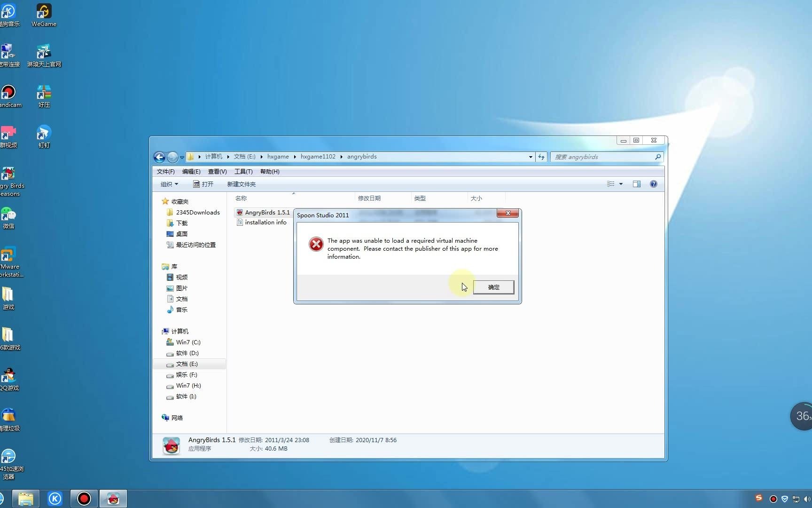The height and width of the screenshot is (508, 812).
Task: Select 库 in navigation pane
Action: pyautogui.click(x=169, y=266)
